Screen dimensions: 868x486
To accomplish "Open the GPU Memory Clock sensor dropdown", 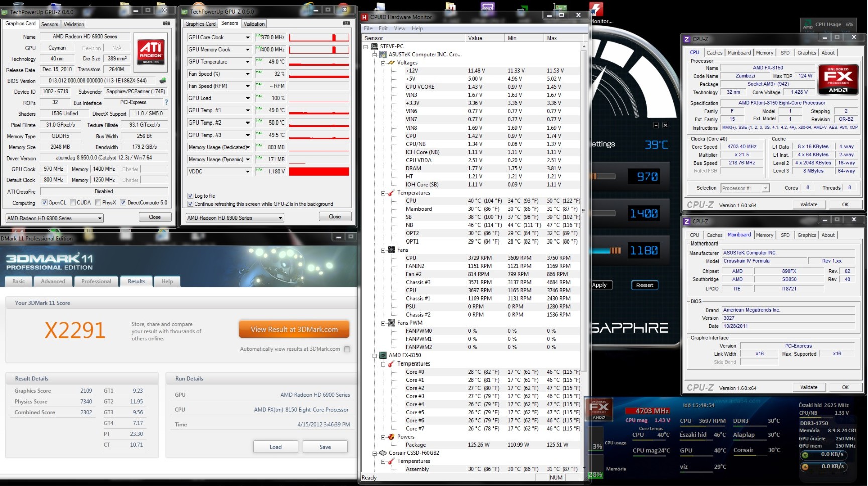I will click(x=247, y=49).
